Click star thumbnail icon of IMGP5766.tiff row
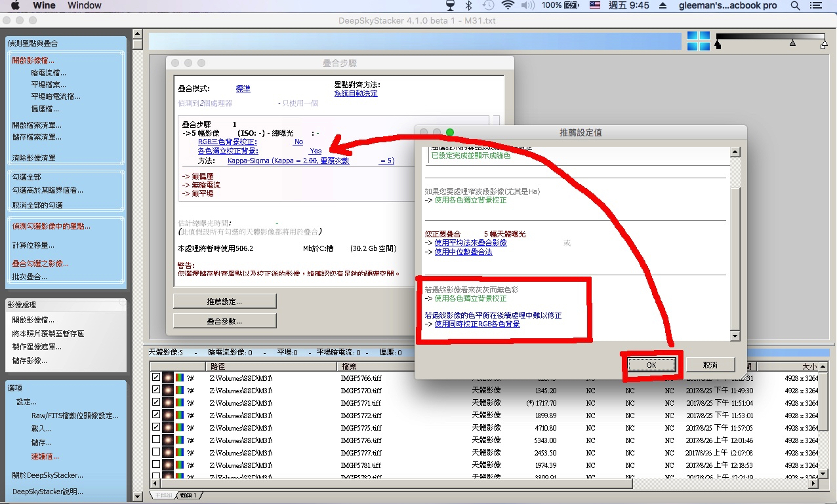This screenshot has height=504, width=837. coord(167,378)
